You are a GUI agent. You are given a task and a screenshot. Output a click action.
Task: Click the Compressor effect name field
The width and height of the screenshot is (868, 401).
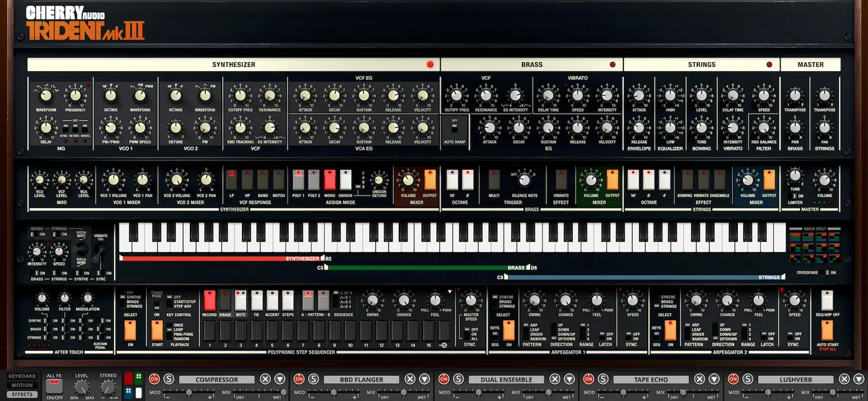(217, 379)
